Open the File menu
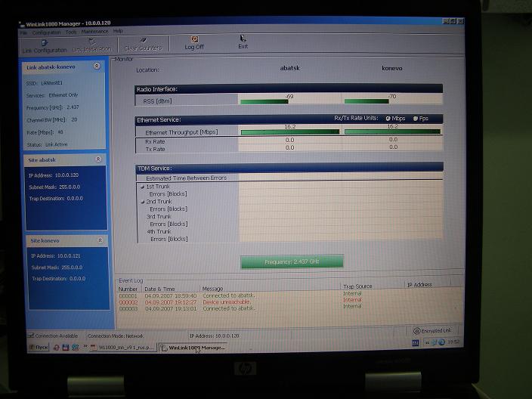 pos(23,33)
